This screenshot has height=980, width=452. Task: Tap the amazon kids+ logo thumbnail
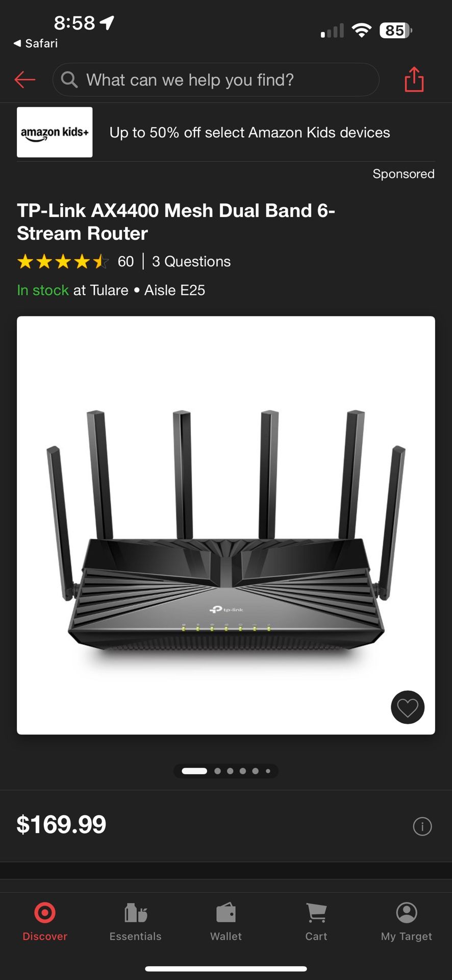pos(55,132)
